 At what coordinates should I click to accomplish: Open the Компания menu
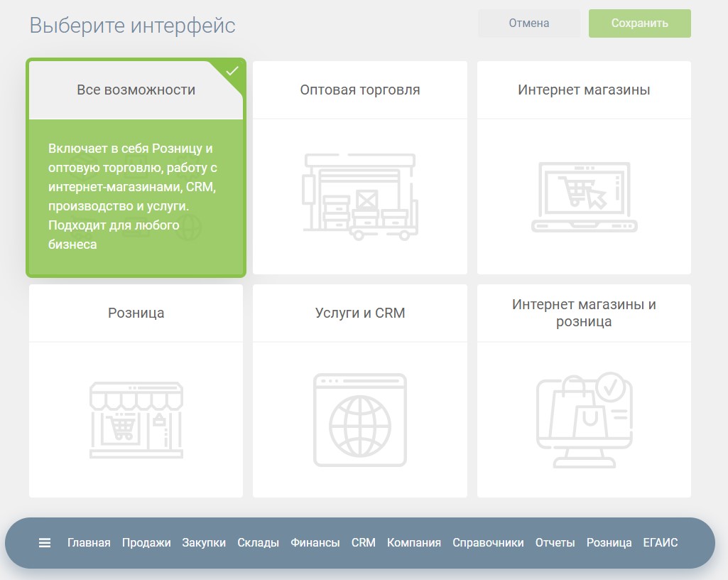[414, 542]
